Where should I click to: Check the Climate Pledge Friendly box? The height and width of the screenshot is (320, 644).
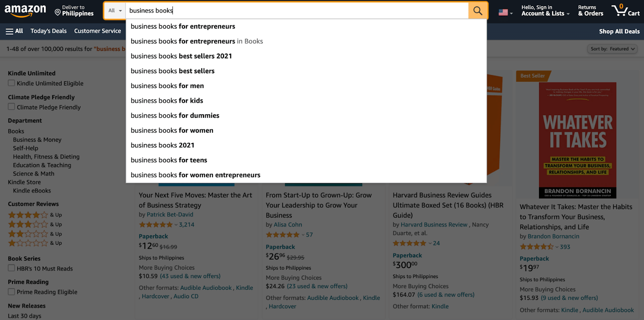point(12,107)
